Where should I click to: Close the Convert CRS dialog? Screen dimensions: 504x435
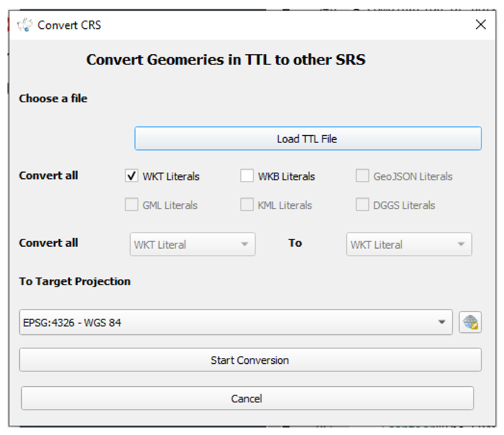click(480, 25)
